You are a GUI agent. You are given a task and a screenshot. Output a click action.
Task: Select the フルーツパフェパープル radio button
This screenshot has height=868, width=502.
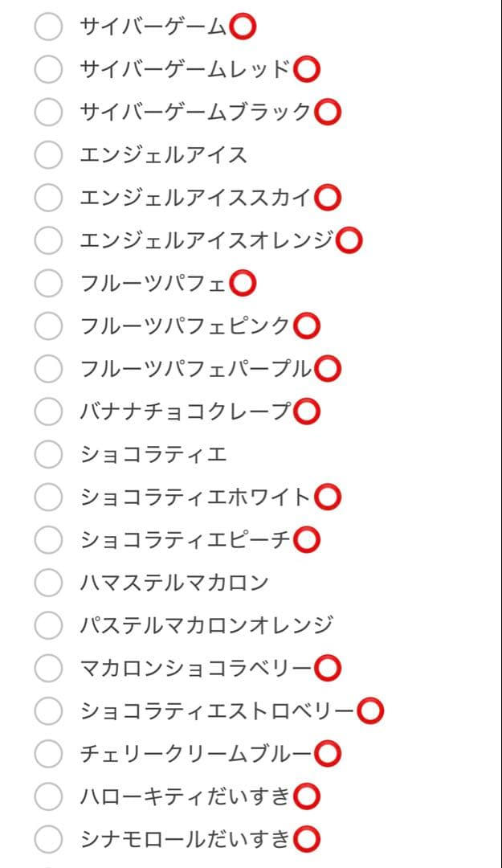point(48,369)
